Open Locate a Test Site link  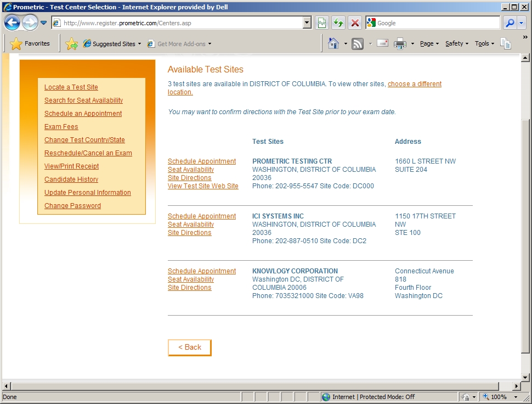point(71,87)
